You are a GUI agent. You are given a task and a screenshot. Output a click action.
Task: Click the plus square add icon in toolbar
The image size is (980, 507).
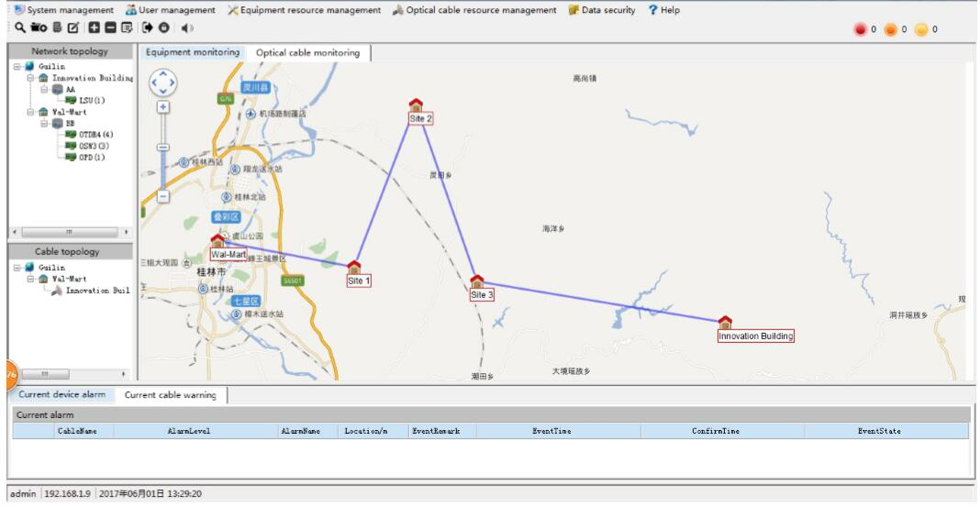pos(94,29)
